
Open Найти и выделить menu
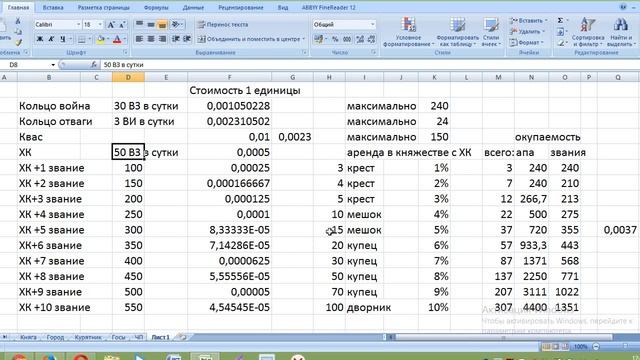click(x=620, y=32)
